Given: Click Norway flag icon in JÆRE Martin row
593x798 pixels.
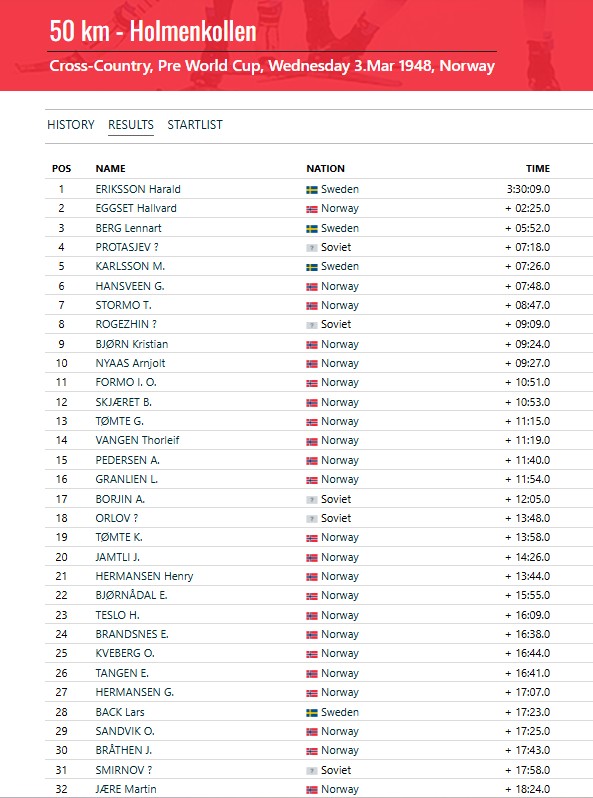Looking at the screenshot, I should pos(312,790).
